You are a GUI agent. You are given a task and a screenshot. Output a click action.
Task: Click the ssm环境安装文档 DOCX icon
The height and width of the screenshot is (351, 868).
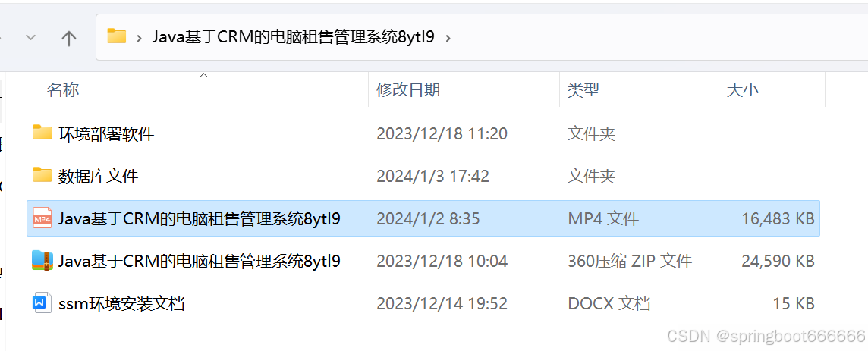42,303
